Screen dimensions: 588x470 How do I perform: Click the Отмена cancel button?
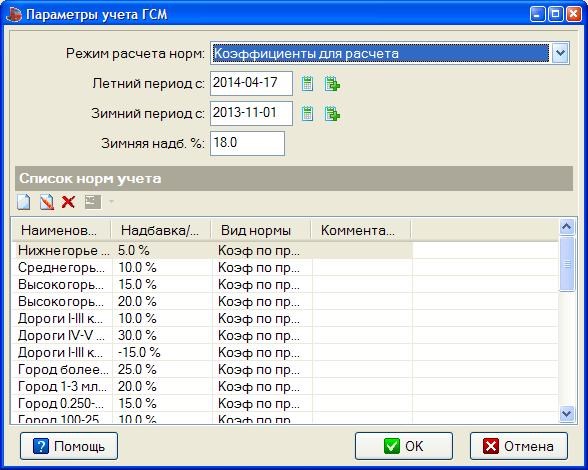(x=519, y=446)
